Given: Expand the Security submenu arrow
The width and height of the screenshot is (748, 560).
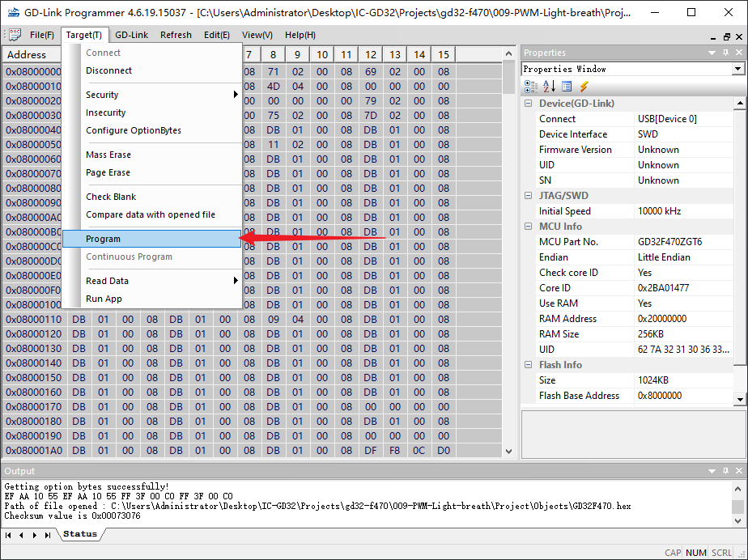Looking at the screenshot, I should click(236, 95).
